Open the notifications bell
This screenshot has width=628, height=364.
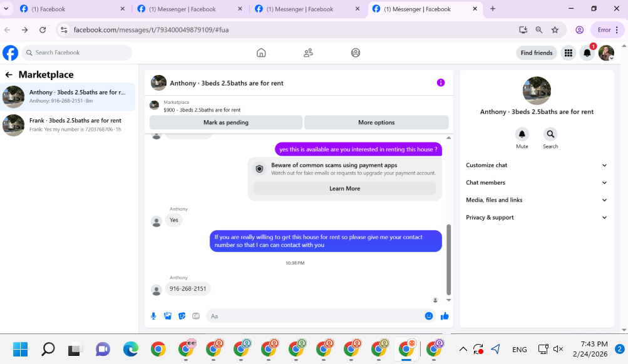pyautogui.click(x=587, y=53)
